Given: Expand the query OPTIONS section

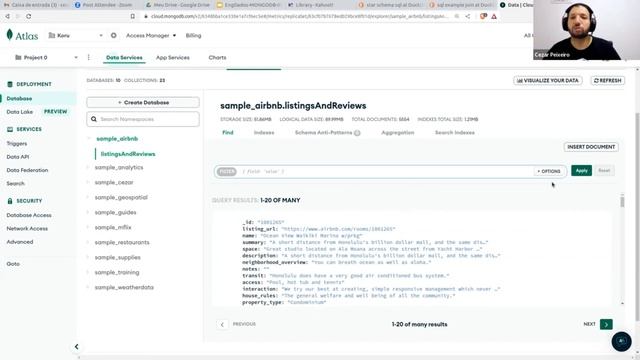Looking at the screenshot, I should click(549, 171).
